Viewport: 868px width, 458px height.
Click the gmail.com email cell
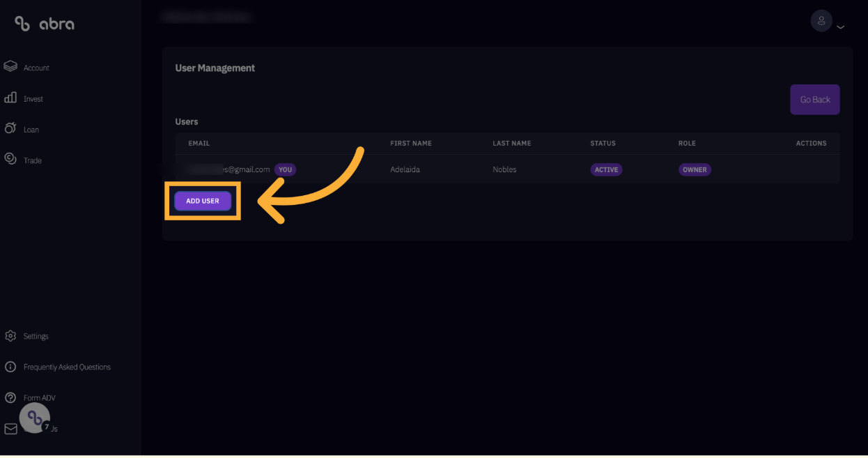(228, 169)
